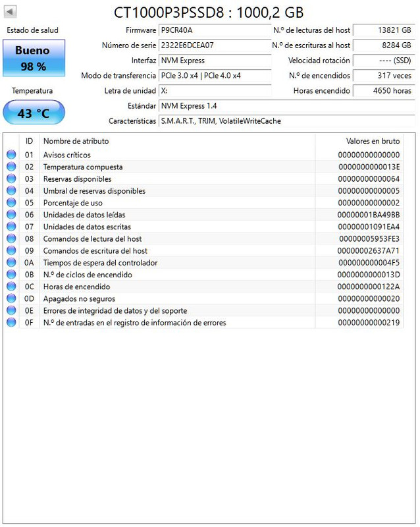
Task: Select the Horas de encendido attribute name
Action: 76,287
